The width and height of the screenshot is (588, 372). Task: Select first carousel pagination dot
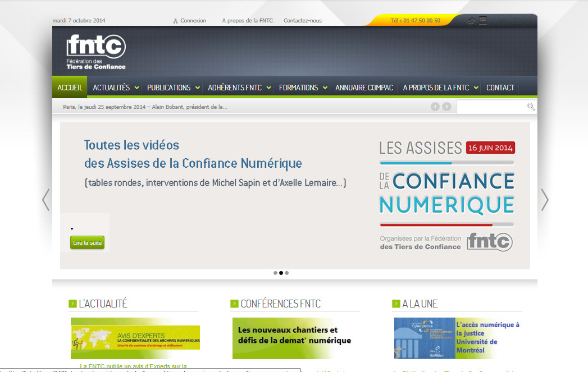(x=275, y=273)
